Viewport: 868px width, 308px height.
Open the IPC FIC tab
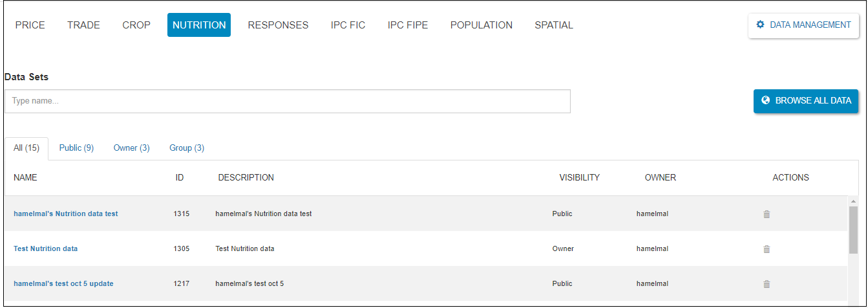[x=348, y=25]
